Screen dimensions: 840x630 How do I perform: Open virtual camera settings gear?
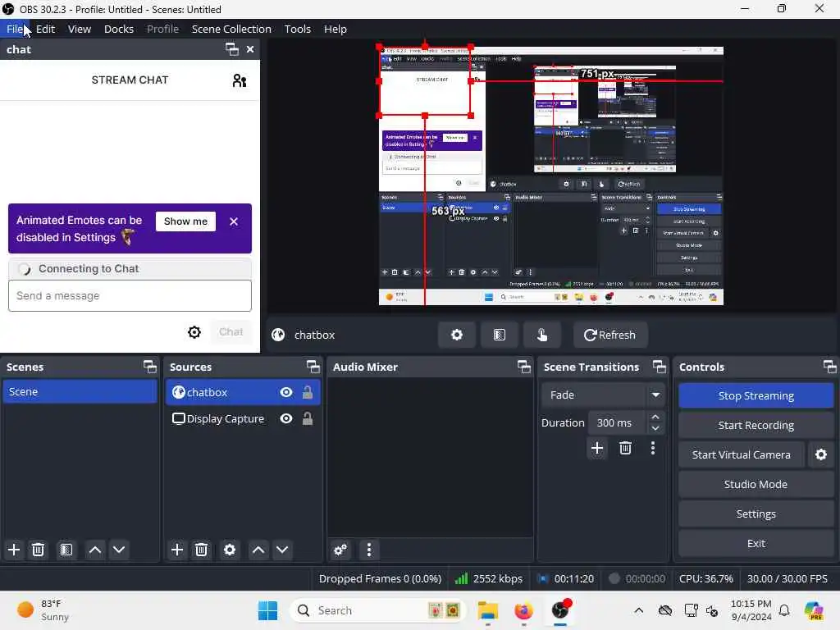coord(820,454)
